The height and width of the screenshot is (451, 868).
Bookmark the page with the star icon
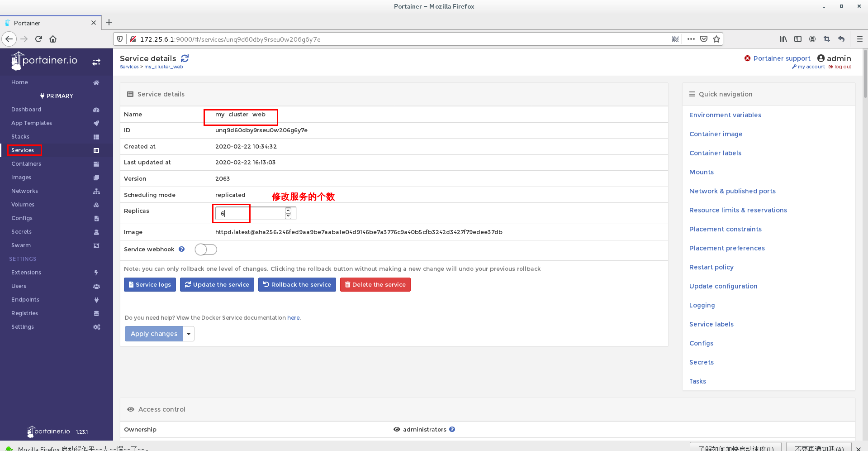(716, 39)
